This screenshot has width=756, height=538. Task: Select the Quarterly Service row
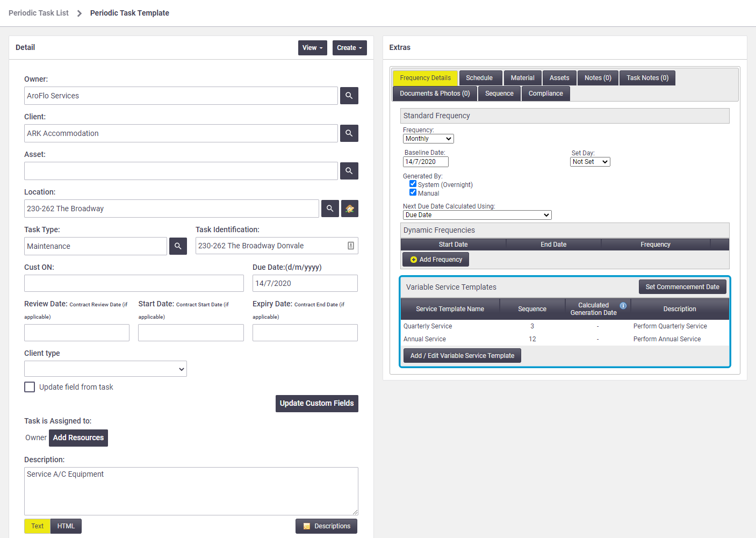[x=565, y=326]
